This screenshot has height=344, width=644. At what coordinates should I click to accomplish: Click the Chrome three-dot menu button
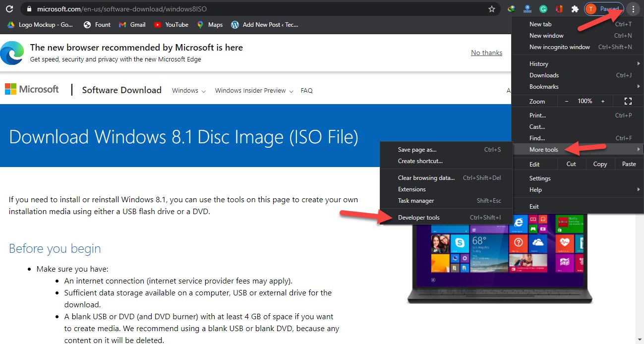[x=633, y=9]
